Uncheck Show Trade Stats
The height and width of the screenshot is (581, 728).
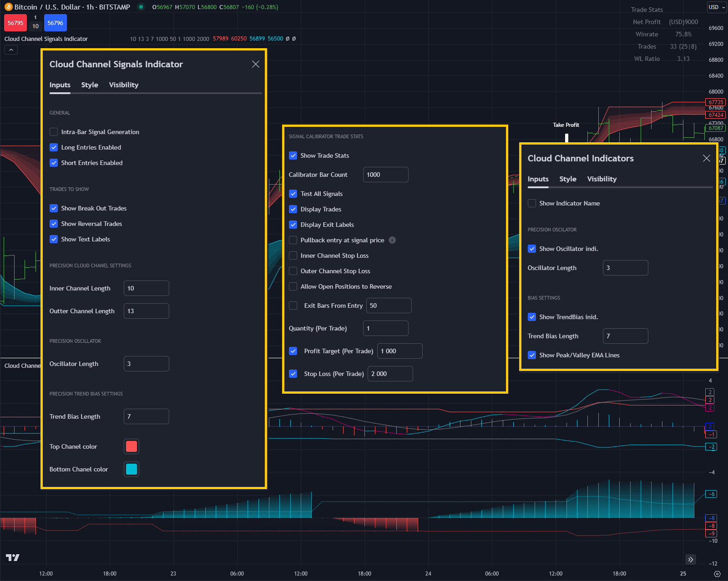[x=293, y=155]
